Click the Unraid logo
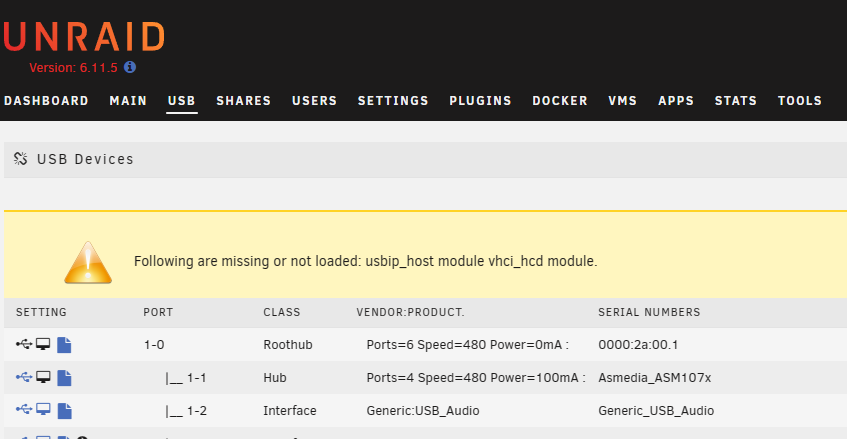The width and height of the screenshot is (847, 439). coord(84,37)
